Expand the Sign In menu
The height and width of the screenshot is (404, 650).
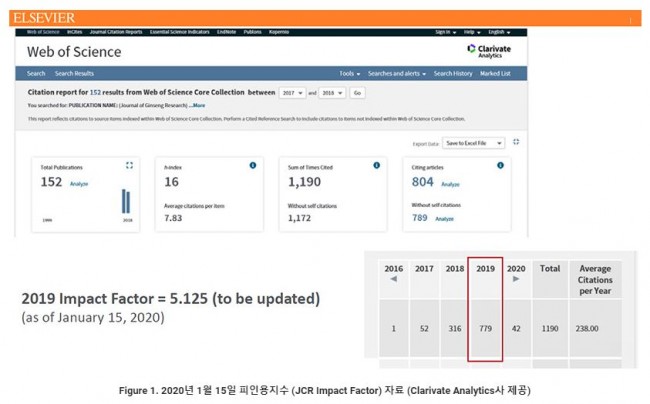tap(446, 32)
